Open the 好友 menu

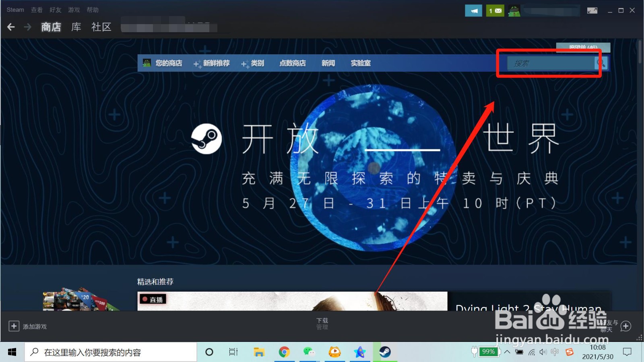(55, 10)
